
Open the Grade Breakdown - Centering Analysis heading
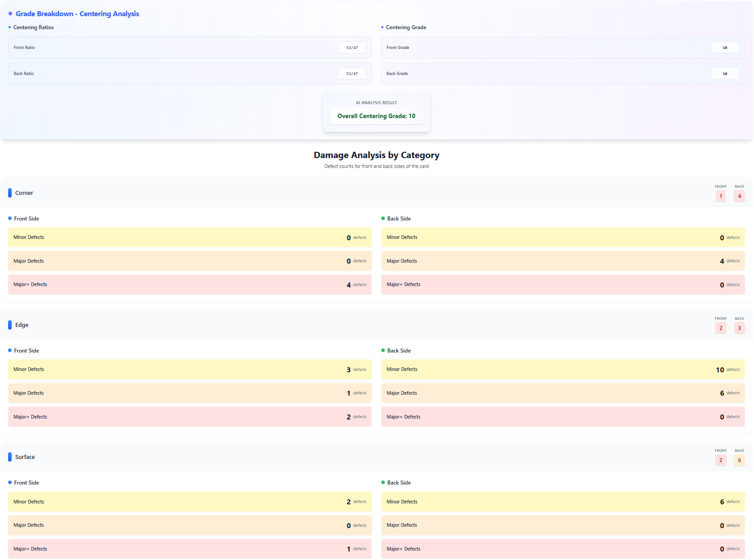click(77, 14)
